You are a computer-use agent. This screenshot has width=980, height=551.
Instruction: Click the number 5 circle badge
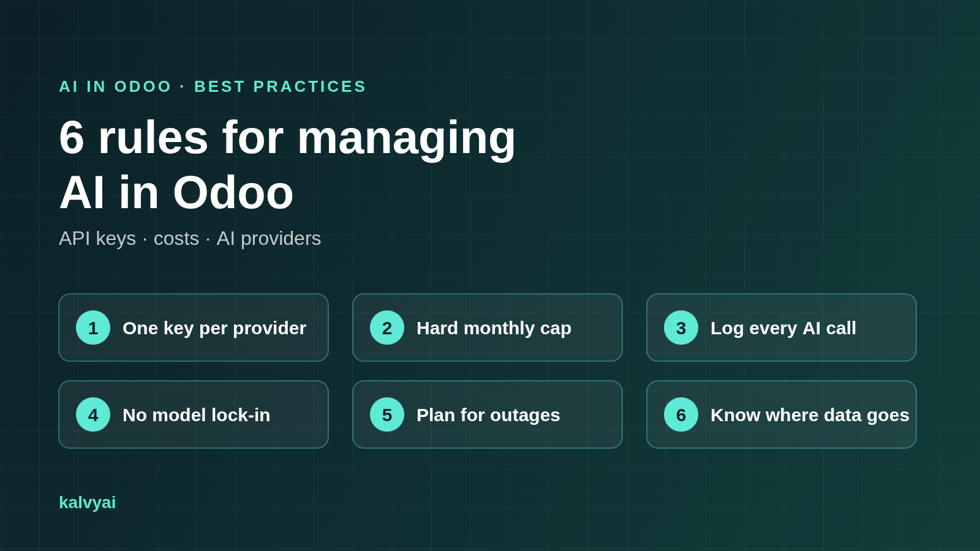click(x=387, y=414)
